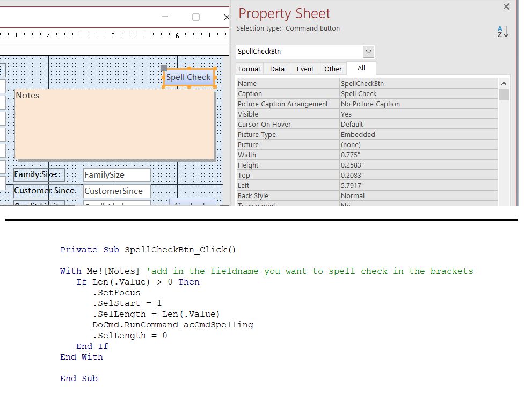Select the FamilySize text box
Image resolution: width=532 pixels, height=393 pixels.
[x=116, y=174]
